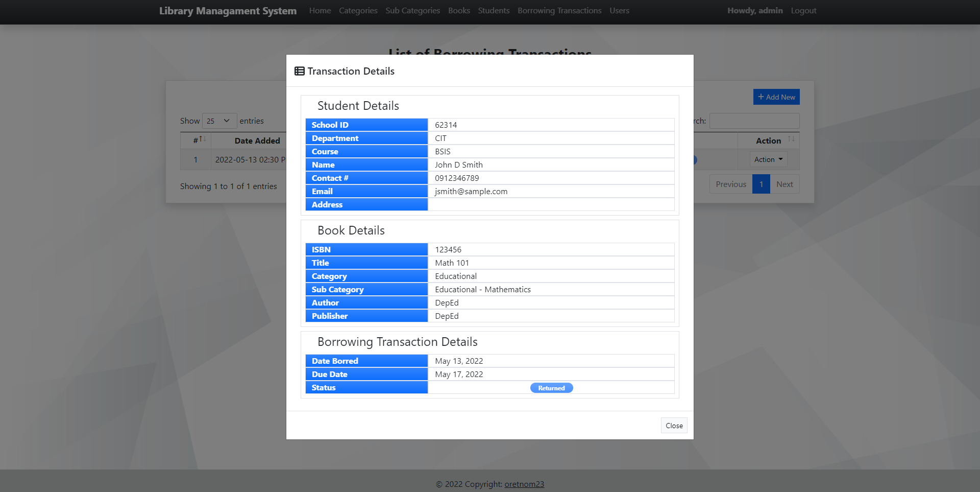Click Home in the navigation bar
980x492 pixels.
(x=320, y=10)
